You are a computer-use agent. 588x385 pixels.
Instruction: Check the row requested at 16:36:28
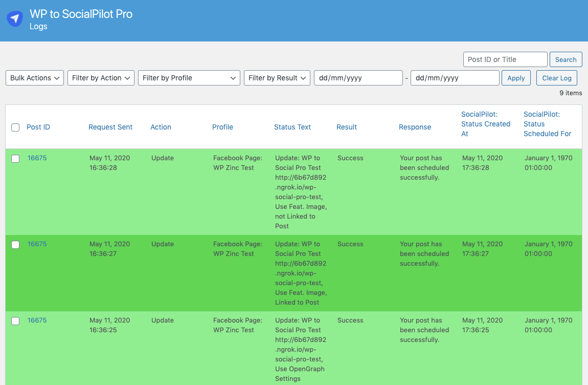point(15,159)
